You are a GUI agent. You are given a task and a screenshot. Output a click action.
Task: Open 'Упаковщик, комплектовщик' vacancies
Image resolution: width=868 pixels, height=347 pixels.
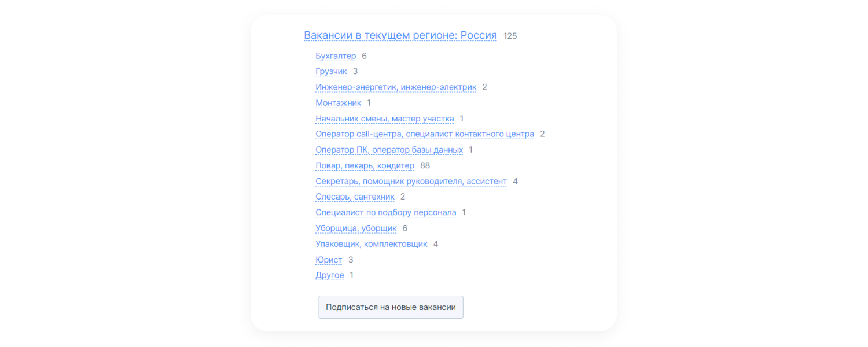click(x=371, y=244)
